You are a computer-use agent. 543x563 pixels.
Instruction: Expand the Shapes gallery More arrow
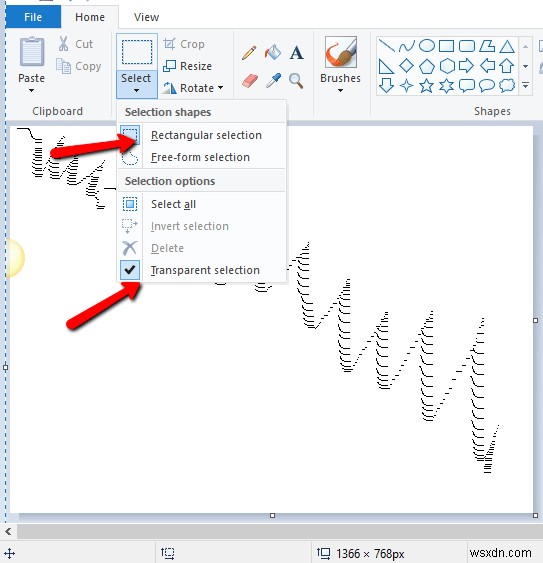click(x=525, y=85)
